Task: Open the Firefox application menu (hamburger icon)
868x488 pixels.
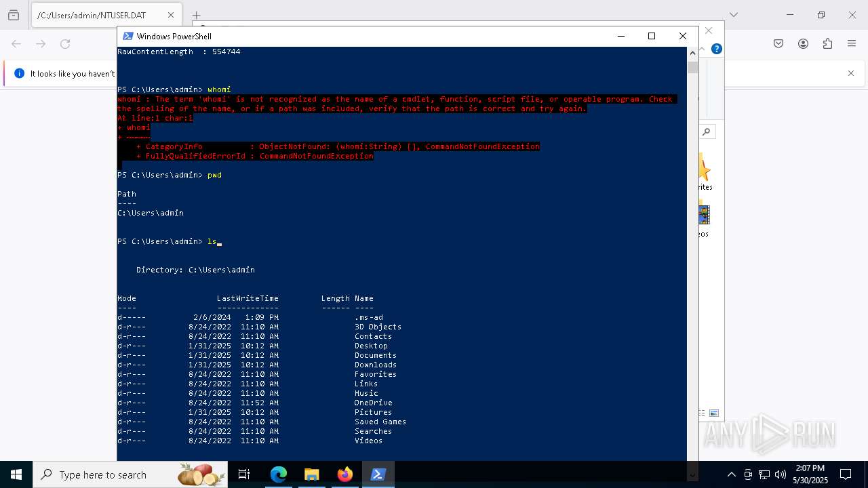Action: pyautogui.click(x=852, y=43)
